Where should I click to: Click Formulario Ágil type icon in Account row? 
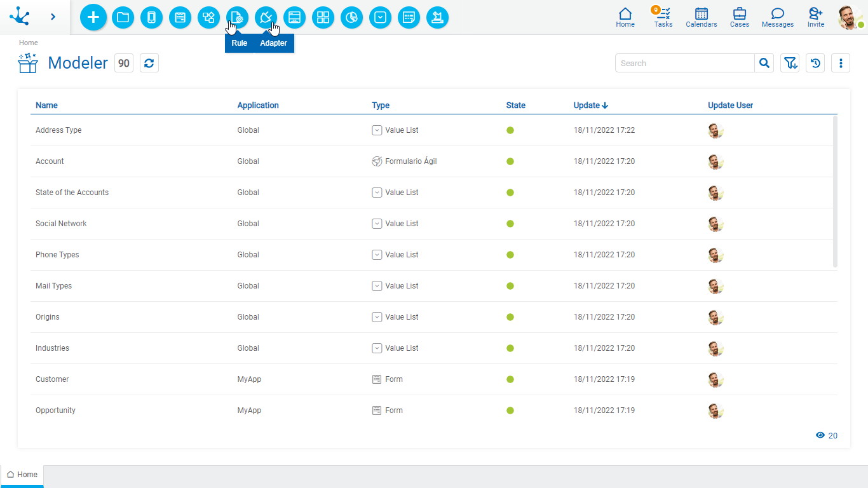click(x=377, y=161)
